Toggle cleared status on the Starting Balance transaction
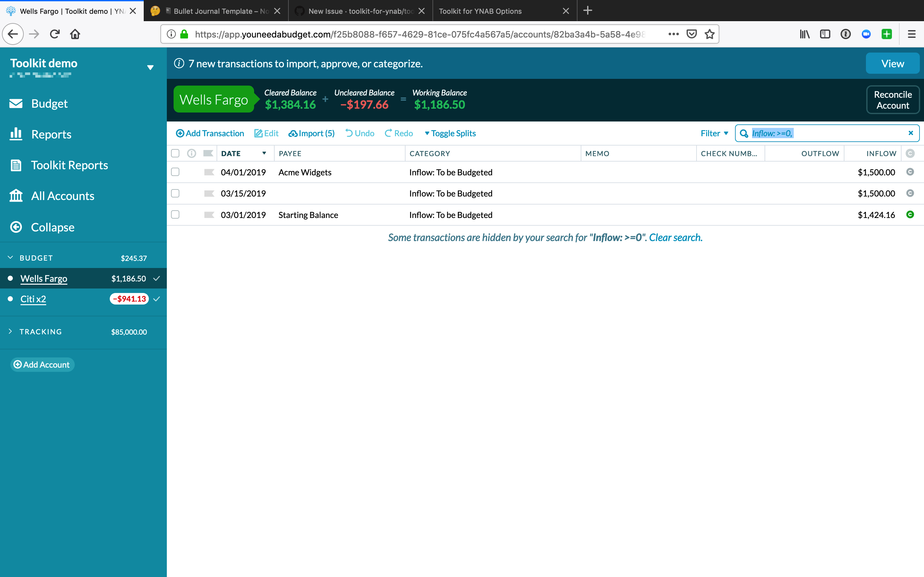 (x=911, y=214)
